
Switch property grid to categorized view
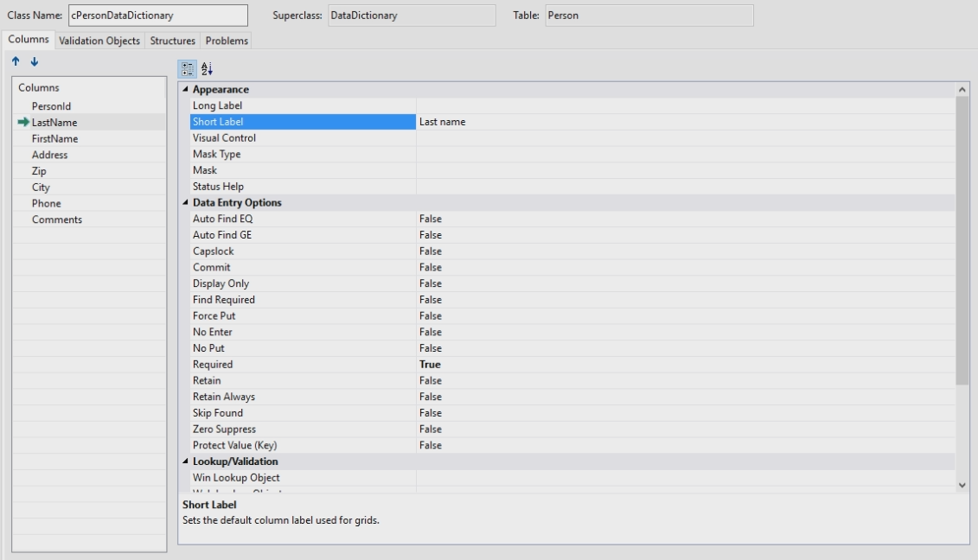(187, 68)
